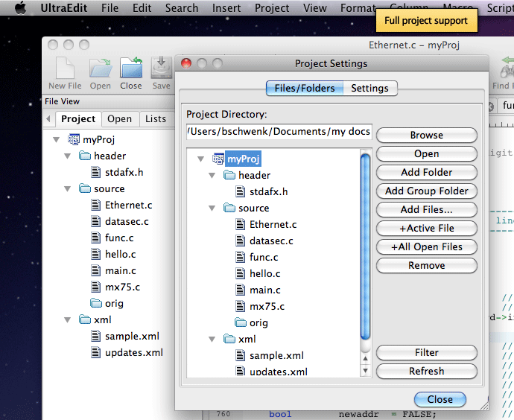This screenshot has height=420, width=514.
Task: Open the Apple menu logo
Action: [20, 8]
